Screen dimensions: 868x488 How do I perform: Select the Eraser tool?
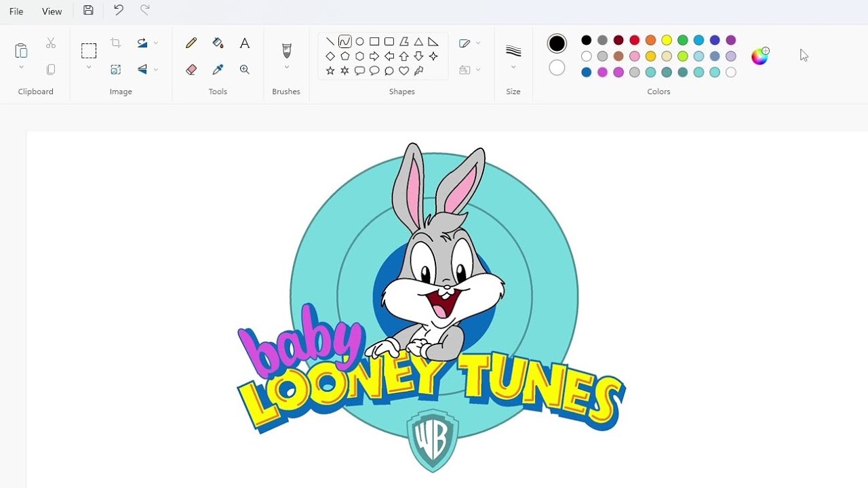(x=191, y=70)
